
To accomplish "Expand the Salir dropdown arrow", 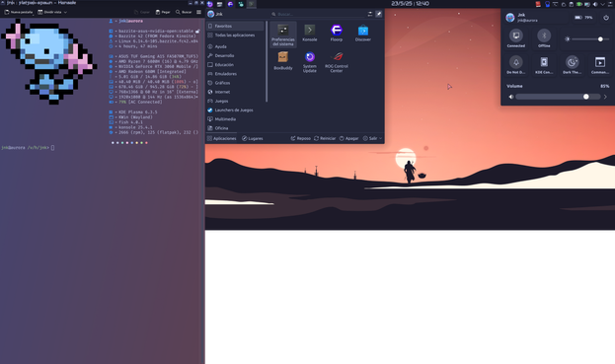I will click(380, 138).
